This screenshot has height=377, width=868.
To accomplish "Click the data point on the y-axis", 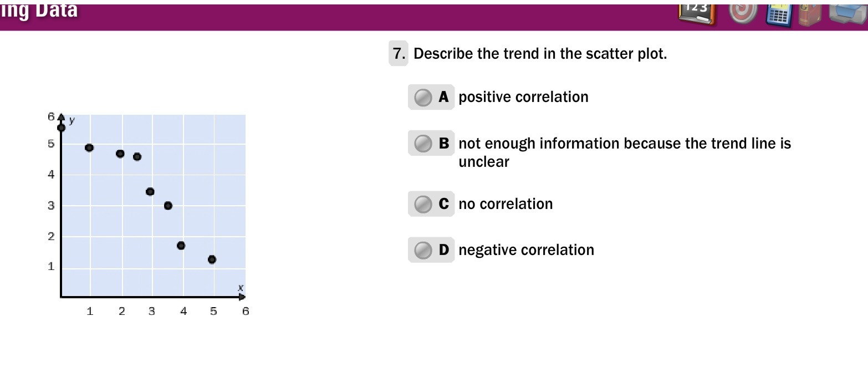I will [x=61, y=128].
